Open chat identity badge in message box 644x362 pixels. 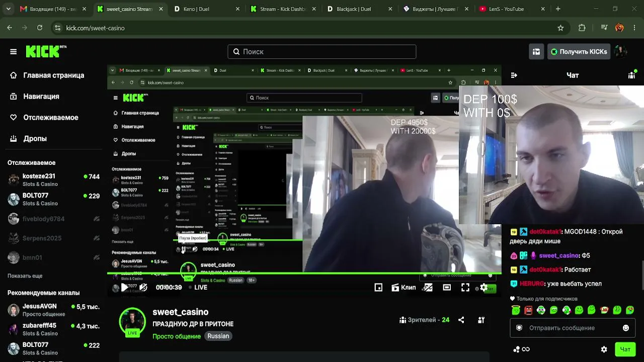pos(519,328)
